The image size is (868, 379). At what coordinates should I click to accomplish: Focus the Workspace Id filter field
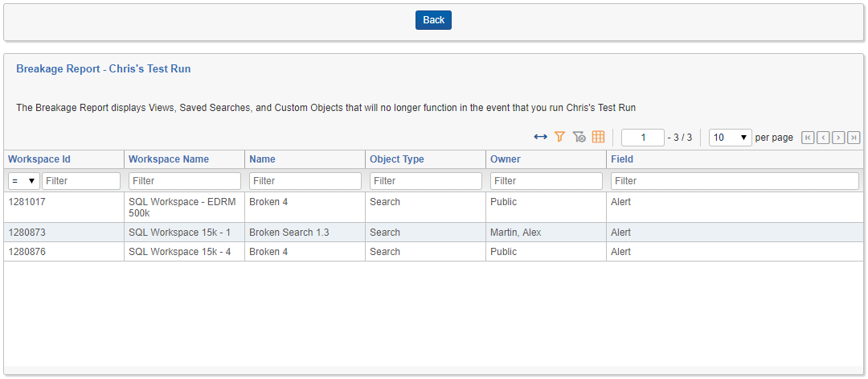(81, 181)
